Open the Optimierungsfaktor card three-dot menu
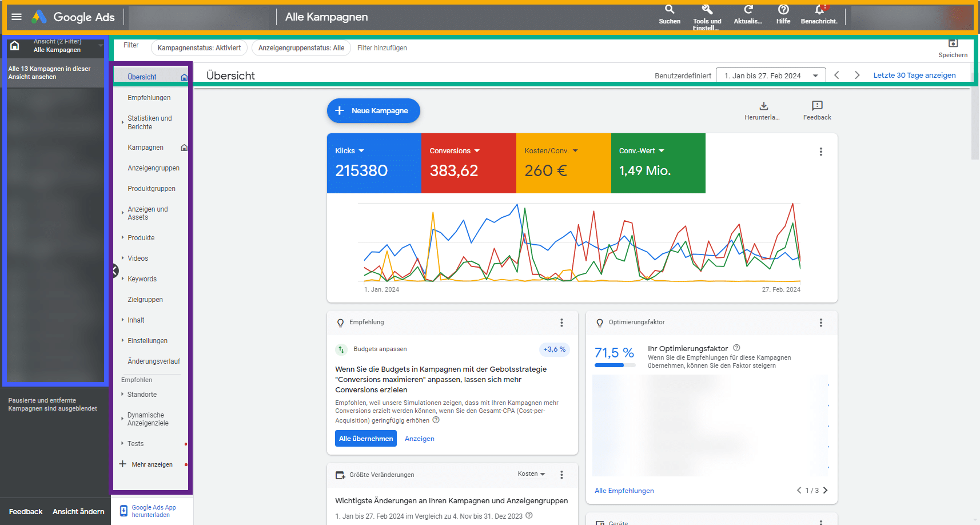 821,323
